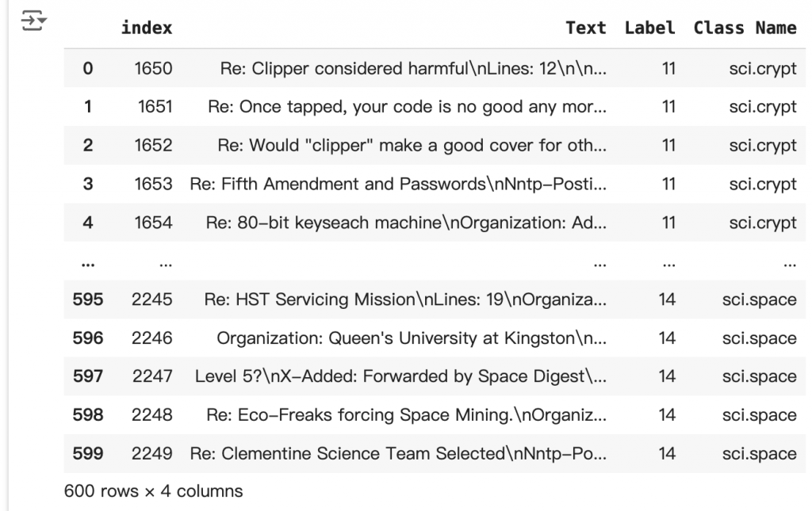812x511 pixels.
Task: Select the Class Name column header
Action: tap(745, 28)
